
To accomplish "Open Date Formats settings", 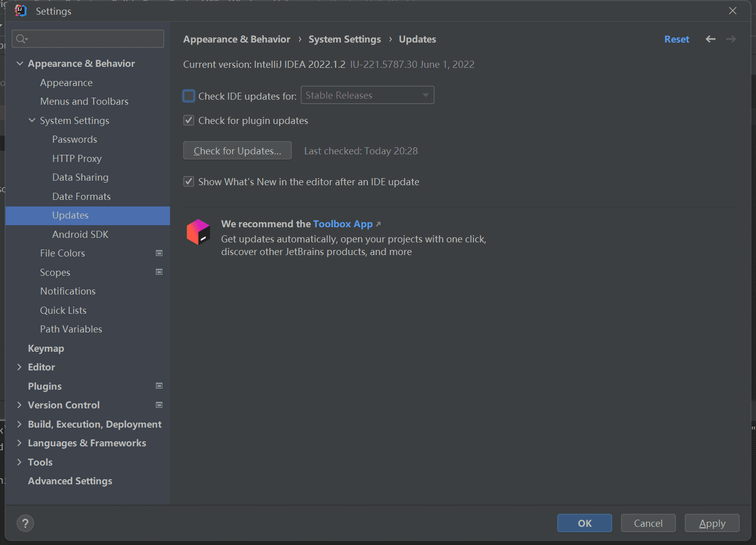I will (x=81, y=196).
